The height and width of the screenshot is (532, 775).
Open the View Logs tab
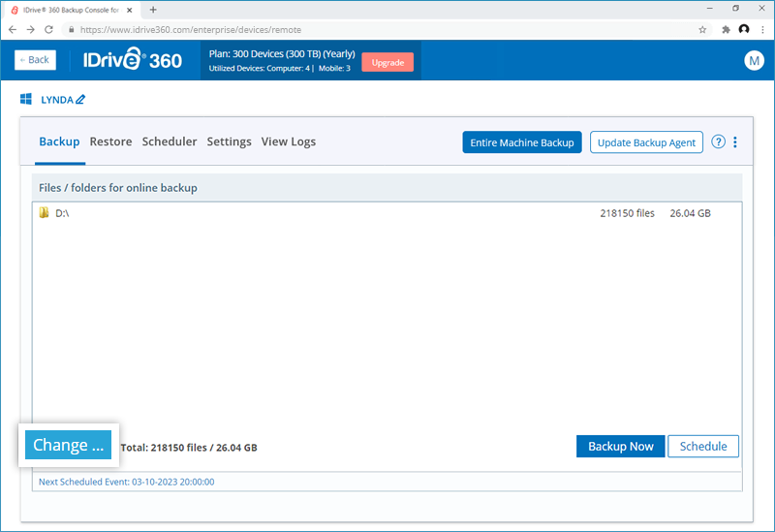click(288, 141)
